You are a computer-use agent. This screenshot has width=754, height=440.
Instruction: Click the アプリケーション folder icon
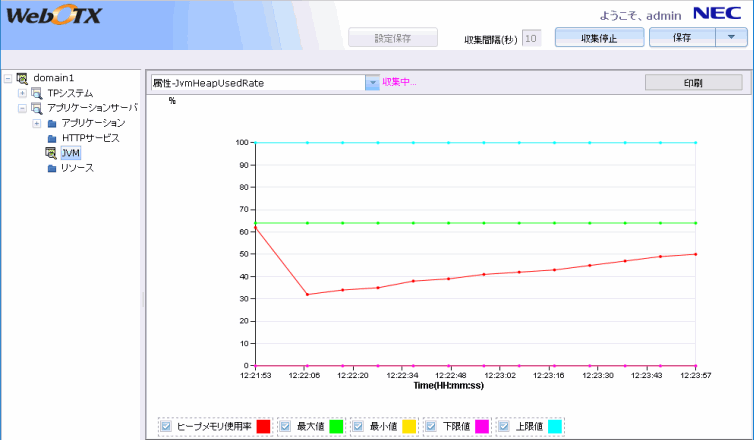(52, 123)
